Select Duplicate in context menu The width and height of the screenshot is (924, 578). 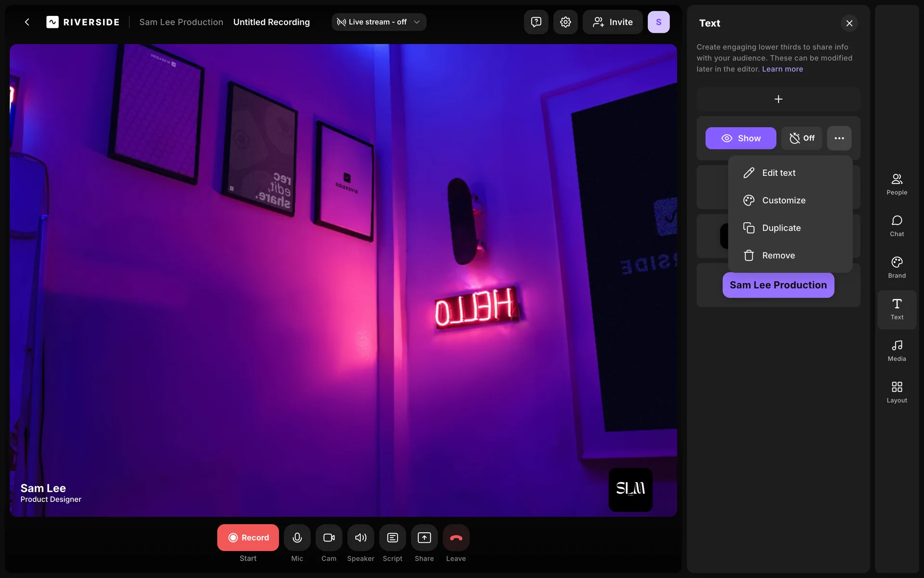coord(781,228)
